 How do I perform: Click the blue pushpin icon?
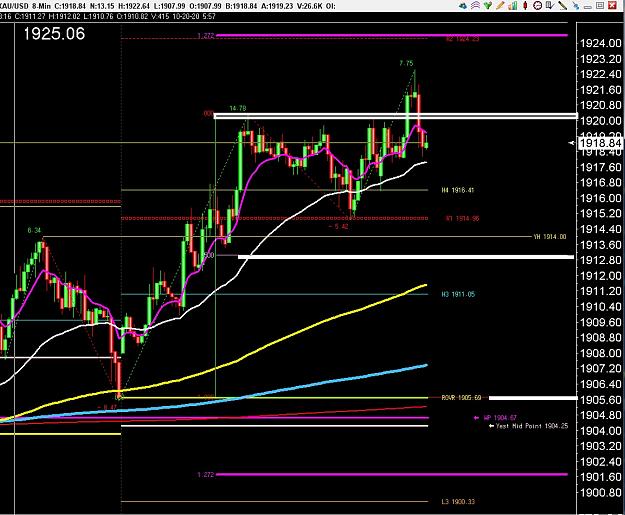(x=576, y=6)
